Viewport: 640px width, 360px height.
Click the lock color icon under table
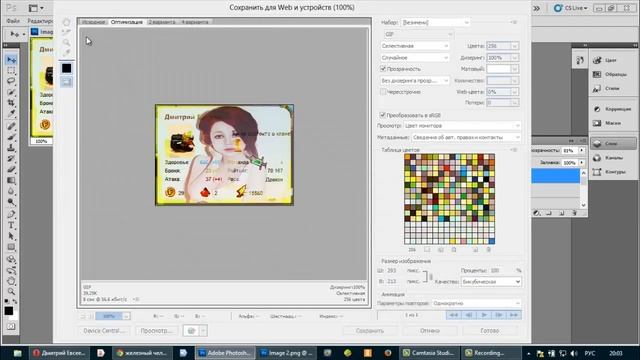point(454,249)
